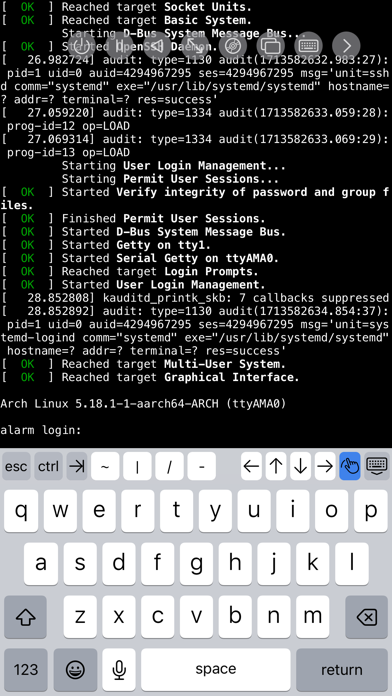Tap the return key

342,669
